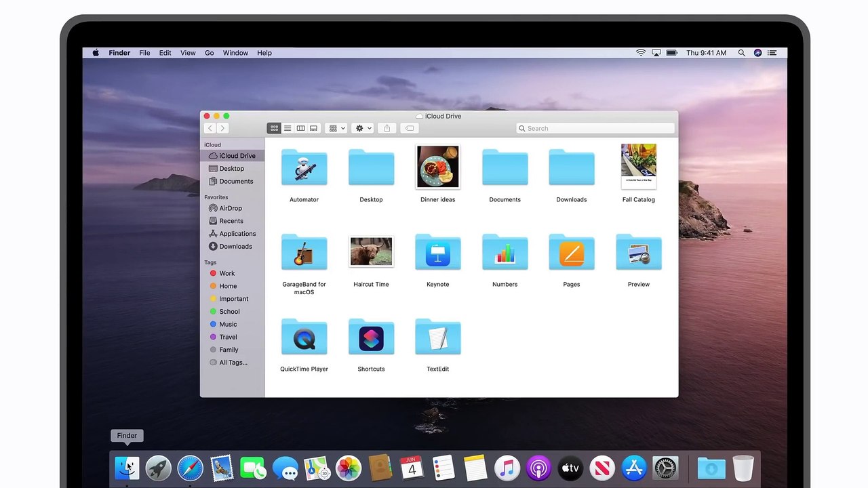The height and width of the screenshot is (488, 868).
Task: Click the Edit Tags toolbar button
Action: point(409,128)
